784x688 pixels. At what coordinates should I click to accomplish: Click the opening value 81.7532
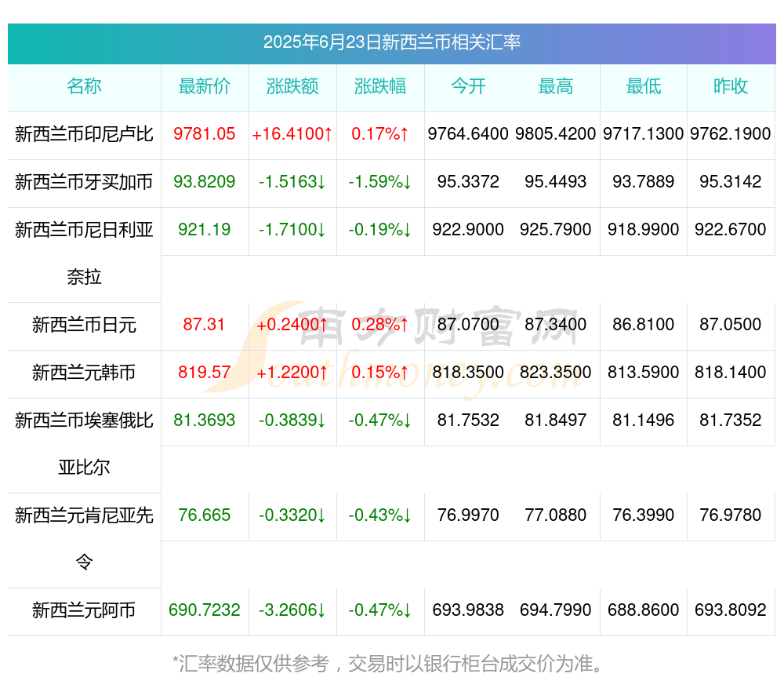[468, 420]
